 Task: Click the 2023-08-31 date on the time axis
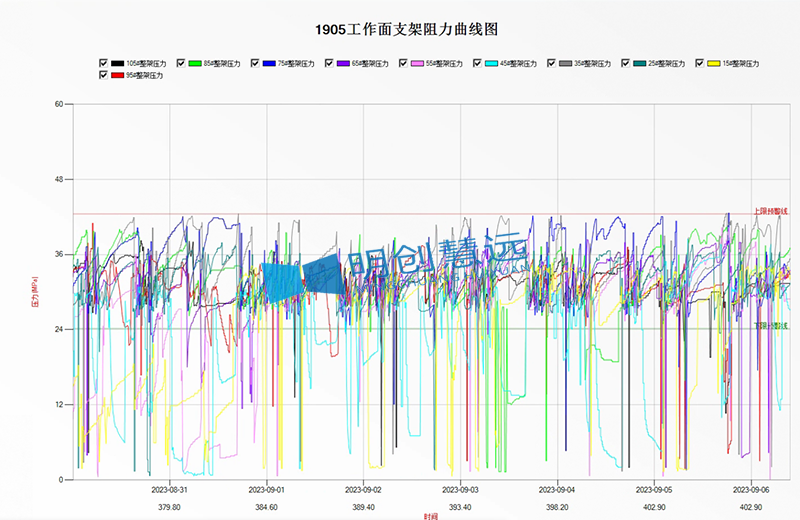click(170, 490)
